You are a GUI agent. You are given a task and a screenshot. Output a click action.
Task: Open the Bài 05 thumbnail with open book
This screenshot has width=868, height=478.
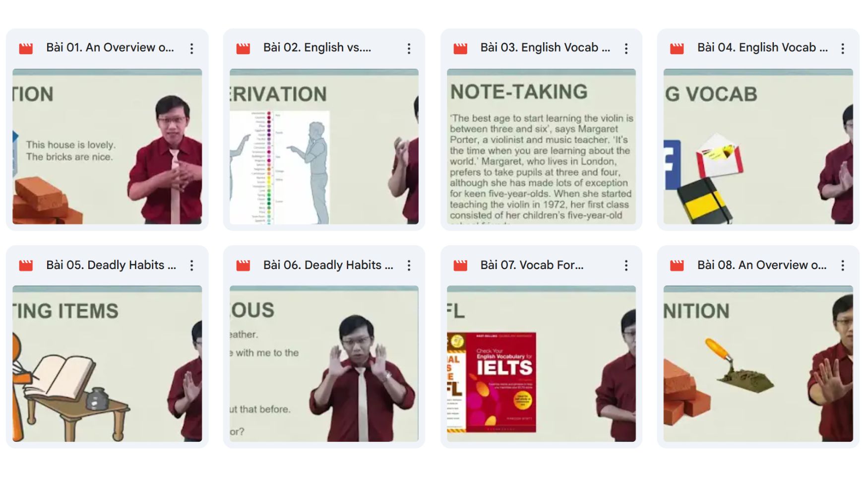(107, 364)
